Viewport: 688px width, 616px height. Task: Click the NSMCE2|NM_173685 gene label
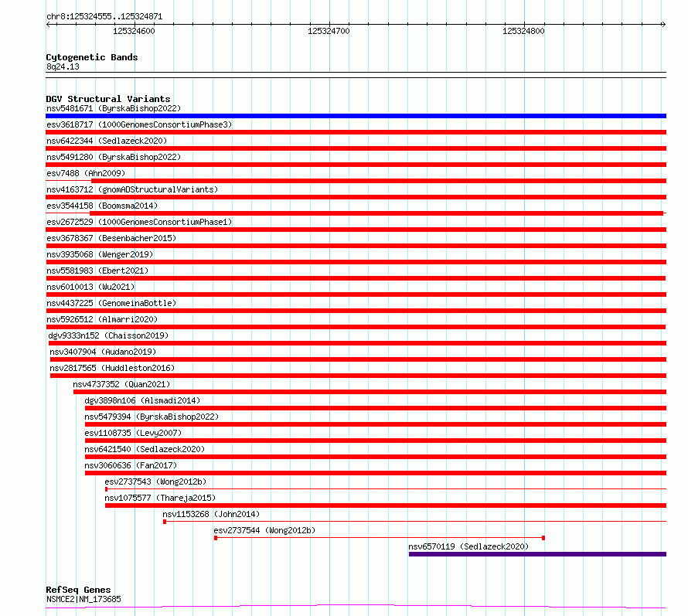(x=83, y=599)
